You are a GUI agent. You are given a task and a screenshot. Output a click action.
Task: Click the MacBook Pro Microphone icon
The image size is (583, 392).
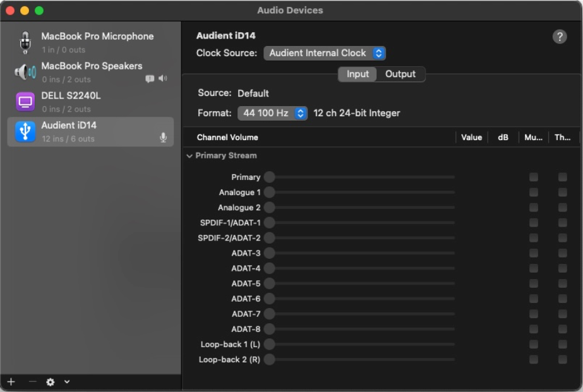(25, 42)
